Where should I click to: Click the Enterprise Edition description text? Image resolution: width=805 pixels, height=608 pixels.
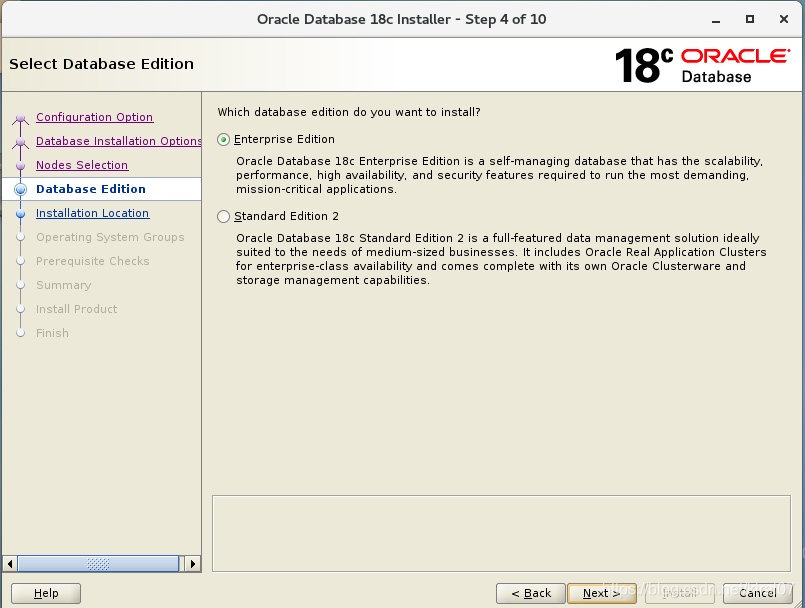pyautogui.click(x=500, y=175)
